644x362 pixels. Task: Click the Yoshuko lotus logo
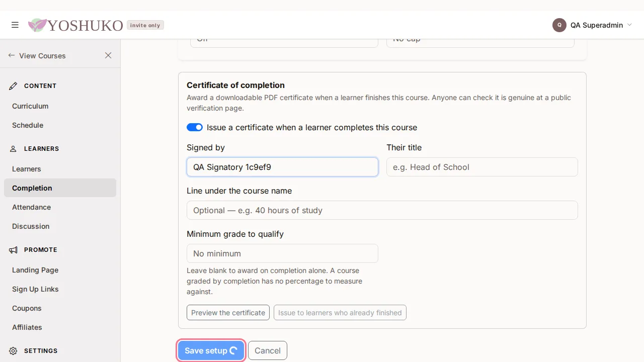37,25
